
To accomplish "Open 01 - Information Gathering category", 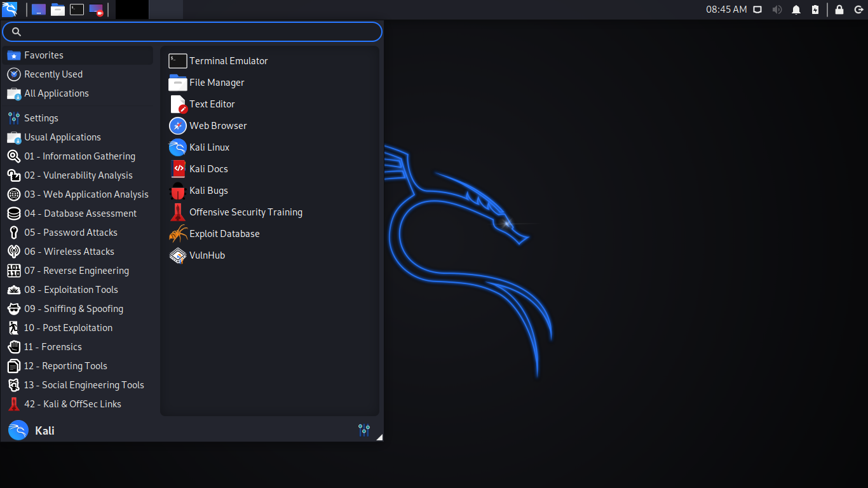I will [78, 156].
